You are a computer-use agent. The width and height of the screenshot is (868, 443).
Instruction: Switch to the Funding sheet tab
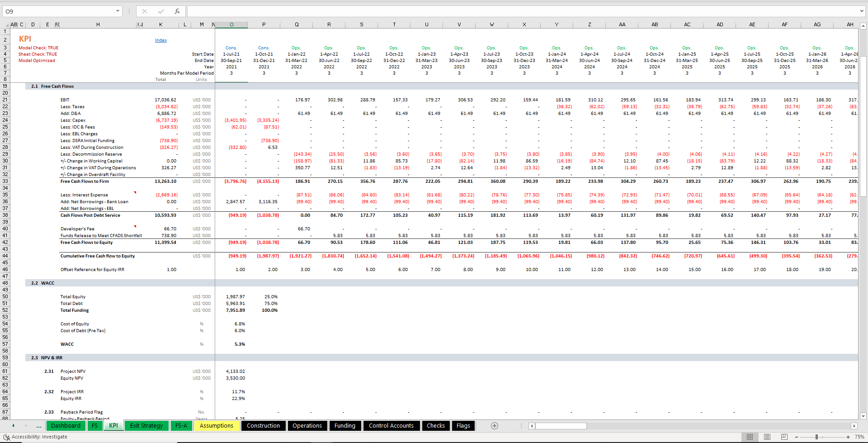click(345, 426)
